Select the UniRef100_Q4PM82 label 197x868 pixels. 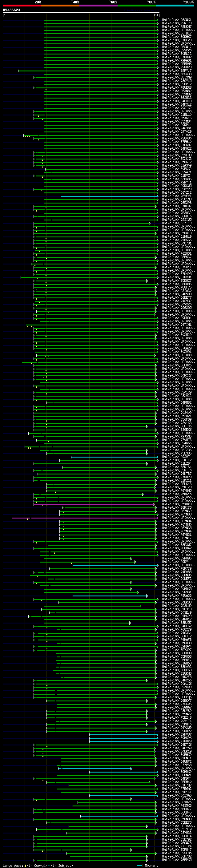[x=177, y=402]
